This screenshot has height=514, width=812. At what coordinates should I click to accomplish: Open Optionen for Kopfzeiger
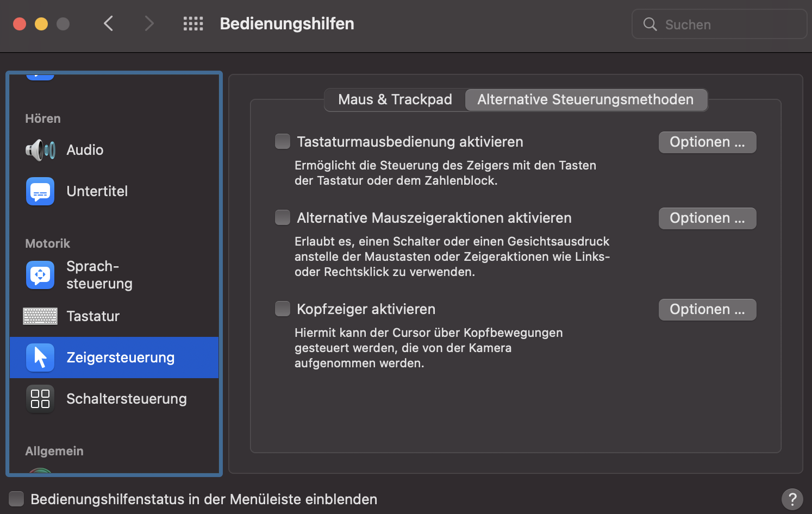[x=707, y=310]
